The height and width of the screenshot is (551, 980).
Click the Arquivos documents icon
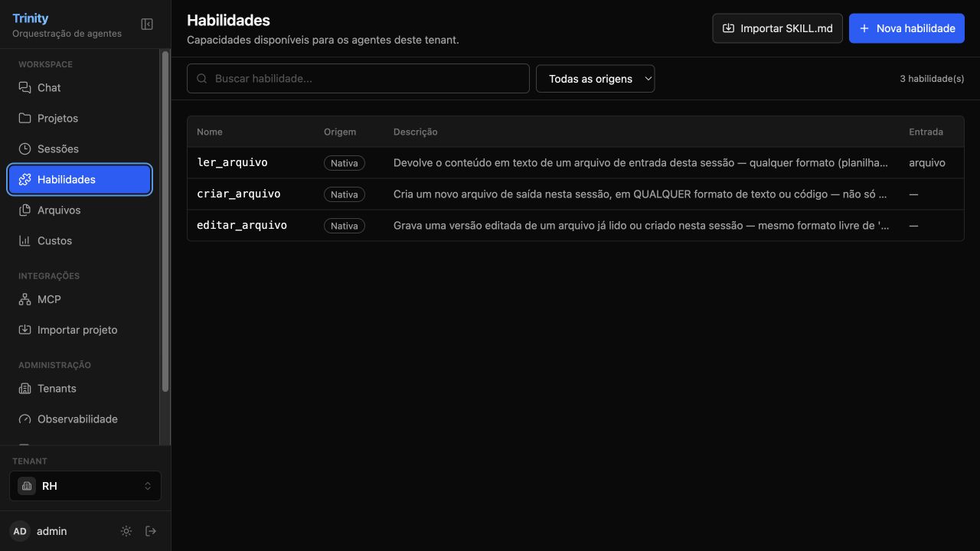pyautogui.click(x=24, y=210)
